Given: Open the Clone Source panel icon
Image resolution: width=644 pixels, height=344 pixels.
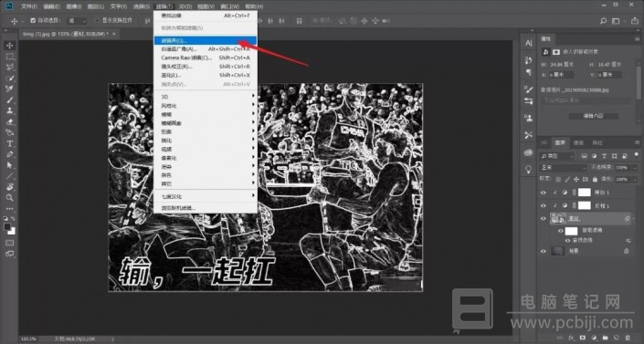Looking at the screenshot, I should point(529,119).
